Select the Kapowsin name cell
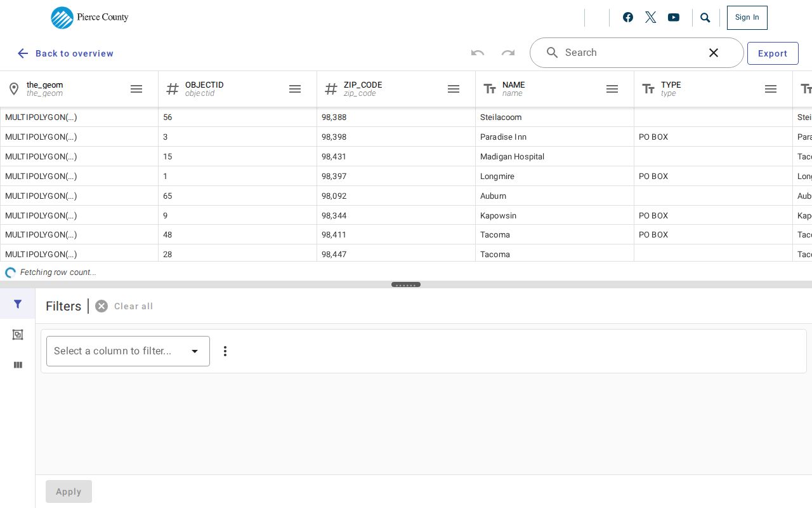Screen dimensions: 812x508 554,216
